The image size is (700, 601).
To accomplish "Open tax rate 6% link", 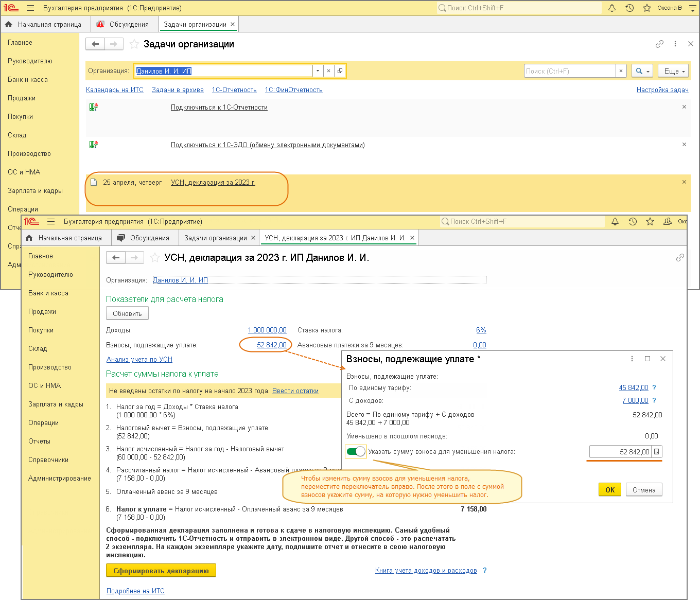I will coord(481,330).
